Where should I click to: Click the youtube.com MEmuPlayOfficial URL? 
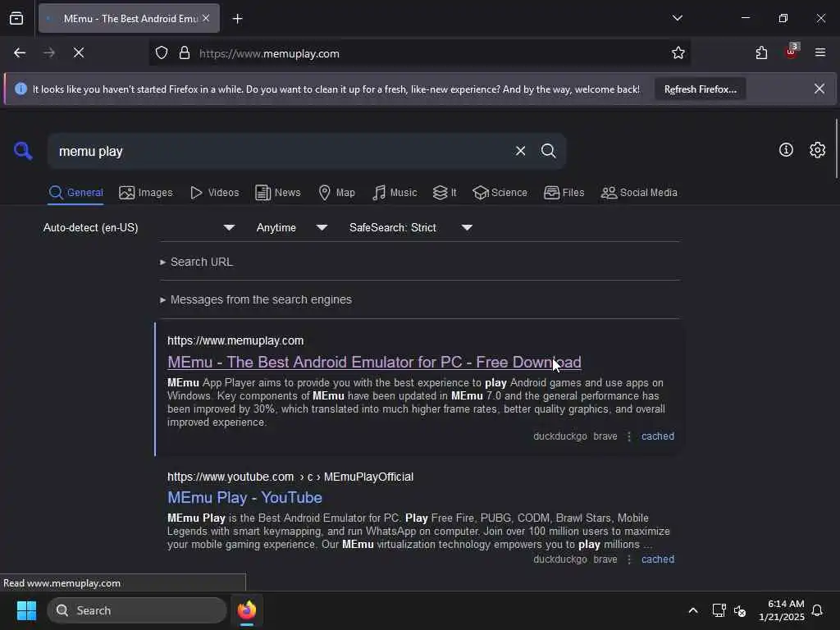[x=290, y=477]
